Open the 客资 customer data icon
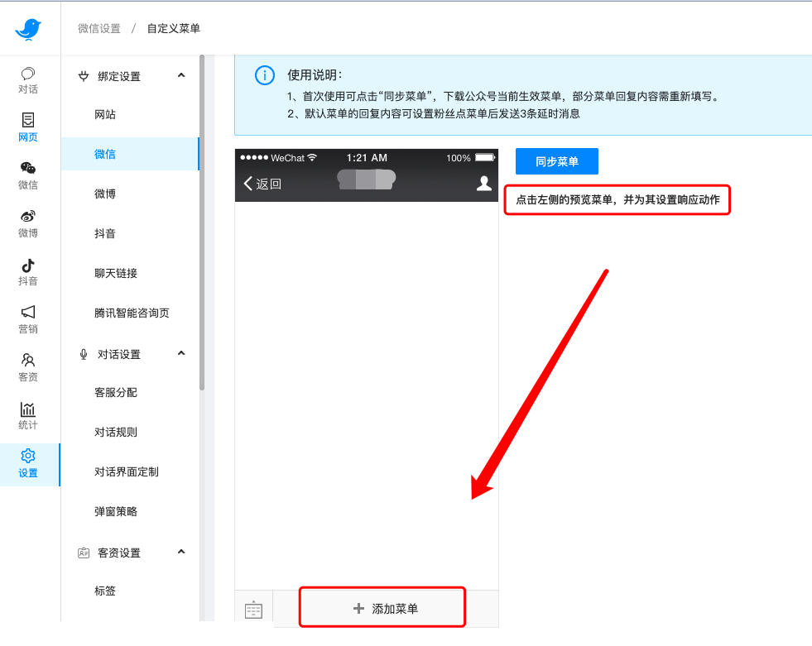This screenshot has width=812, height=646. click(28, 368)
